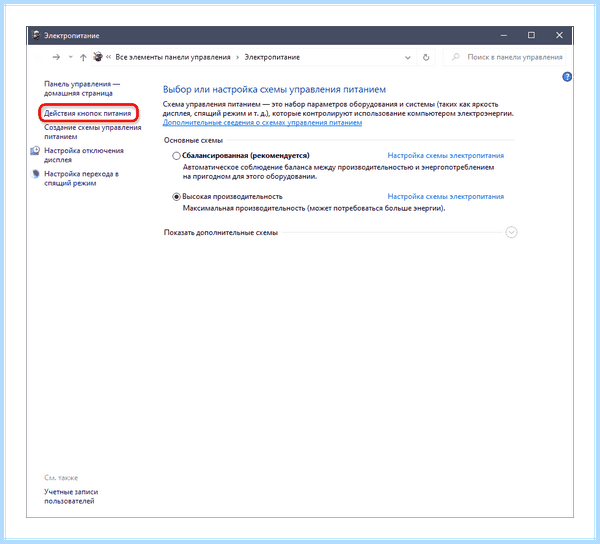Click the Максимальная производительность description text

pos(314,208)
